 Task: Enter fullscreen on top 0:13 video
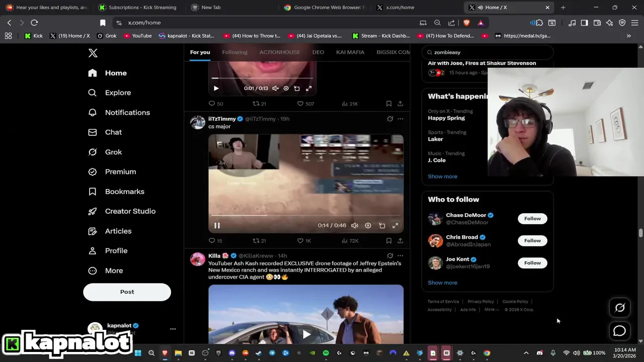point(308,88)
